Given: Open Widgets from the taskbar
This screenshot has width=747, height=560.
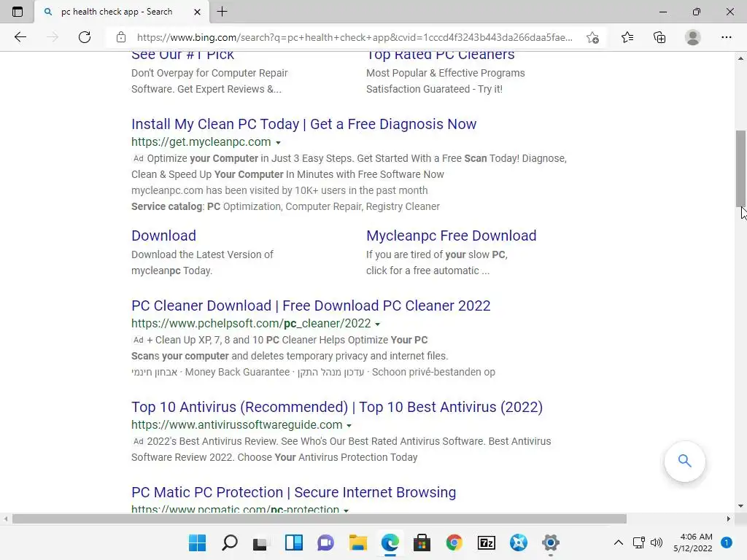Looking at the screenshot, I should pos(294,542).
